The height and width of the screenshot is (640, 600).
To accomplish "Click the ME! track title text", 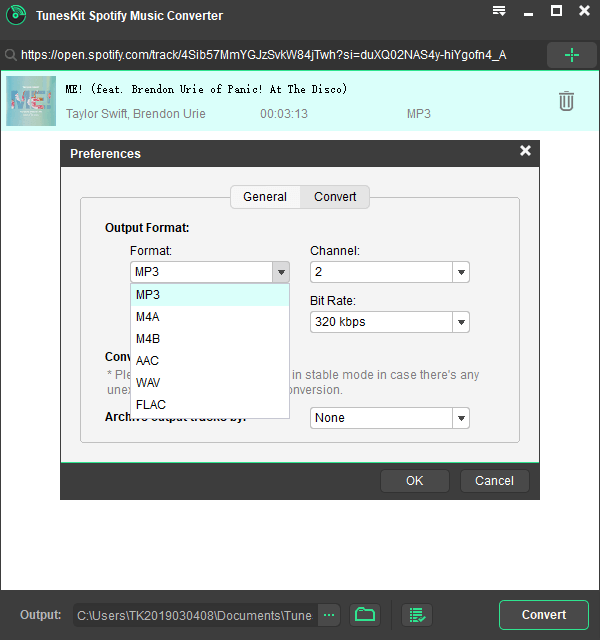I will [206, 89].
